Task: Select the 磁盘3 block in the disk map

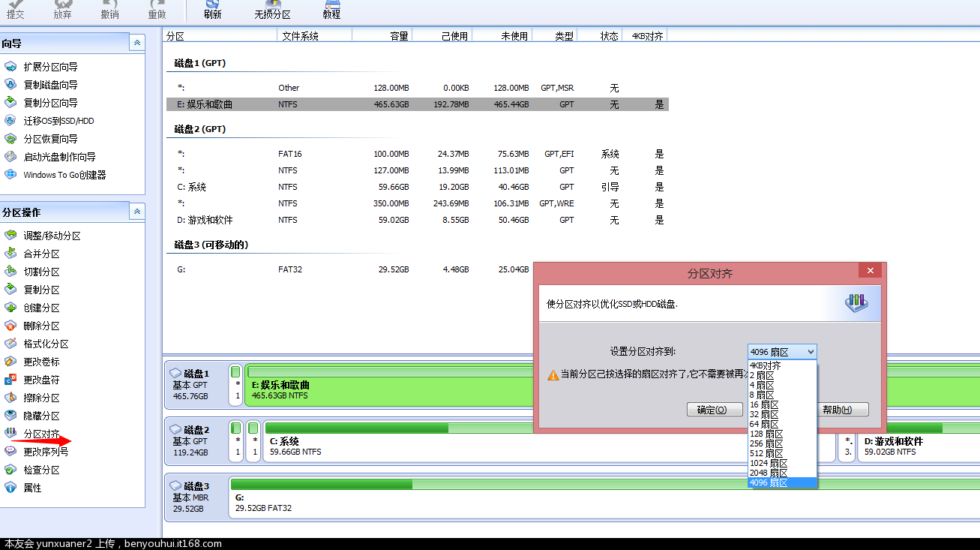Action: (195, 497)
